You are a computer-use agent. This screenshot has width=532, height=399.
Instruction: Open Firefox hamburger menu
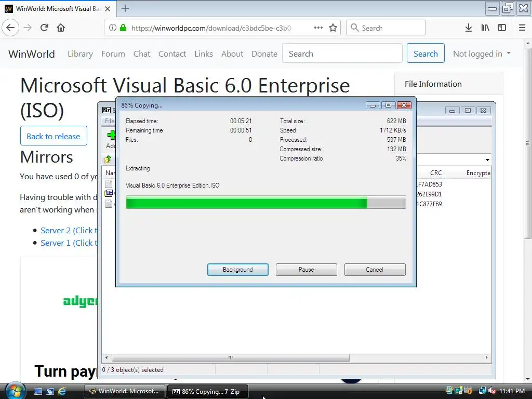click(522, 28)
